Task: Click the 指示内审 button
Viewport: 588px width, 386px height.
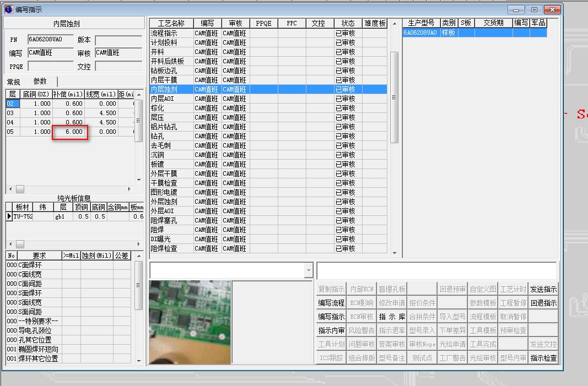Action: tap(331, 330)
